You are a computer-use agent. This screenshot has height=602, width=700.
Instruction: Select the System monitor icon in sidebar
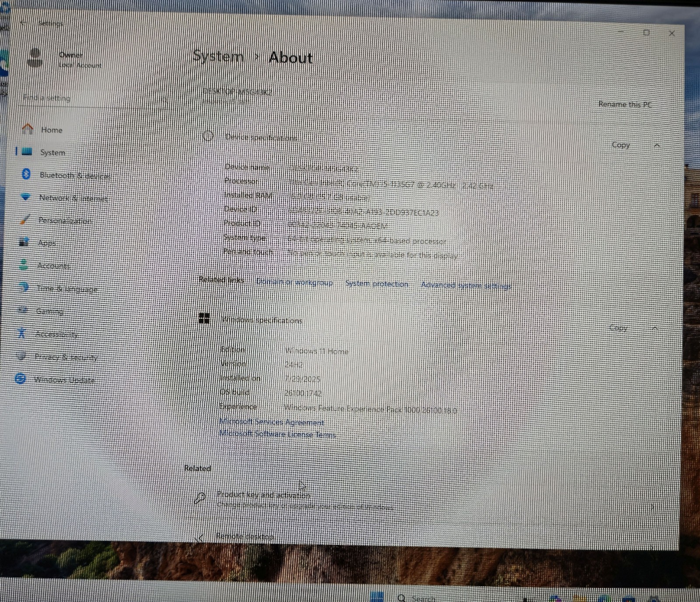[27, 151]
